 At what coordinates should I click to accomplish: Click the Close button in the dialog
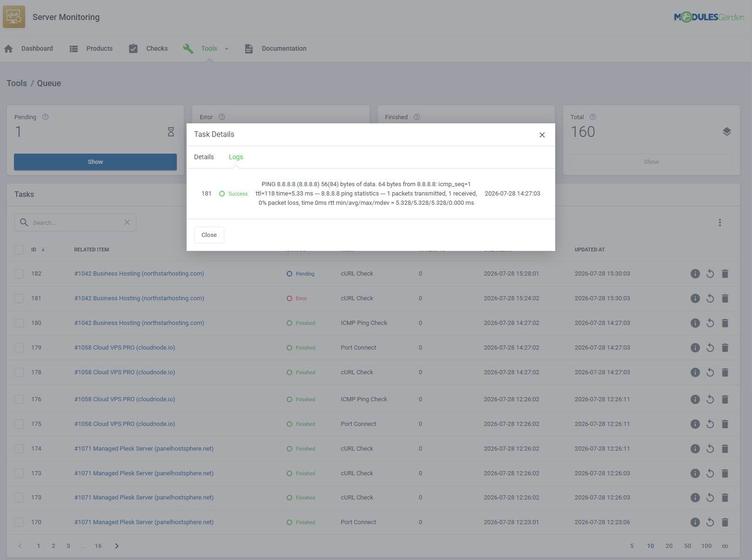(209, 235)
